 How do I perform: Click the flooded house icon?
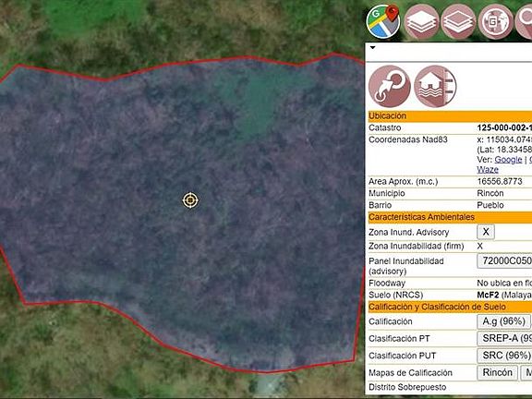coord(435,87)
